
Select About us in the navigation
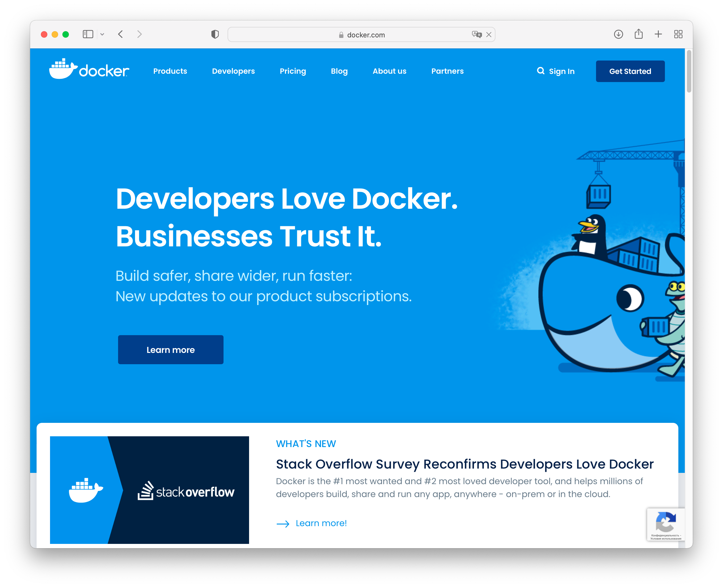[x=389, y=71]
